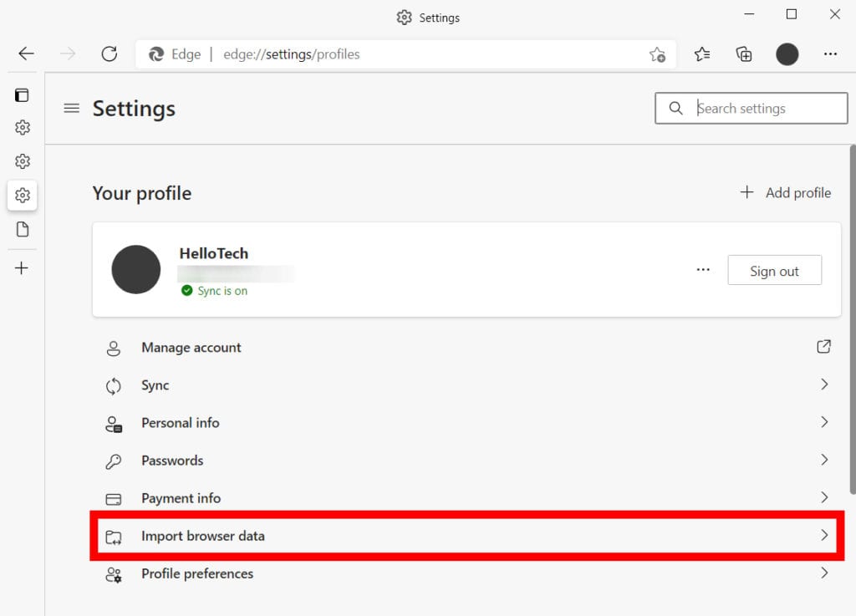Open the Edge ellipsis menu in toolbar
The image size is (856, 616).
point(830,54)
